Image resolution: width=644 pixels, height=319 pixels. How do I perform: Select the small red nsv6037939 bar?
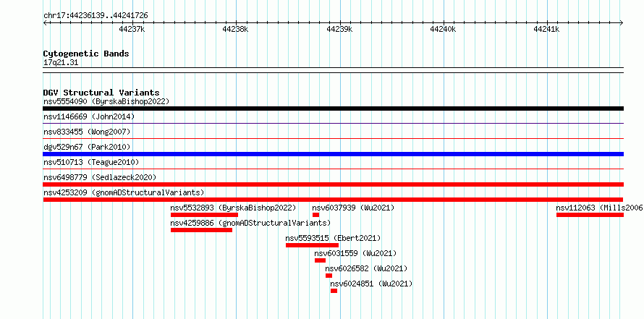[315, 215]
